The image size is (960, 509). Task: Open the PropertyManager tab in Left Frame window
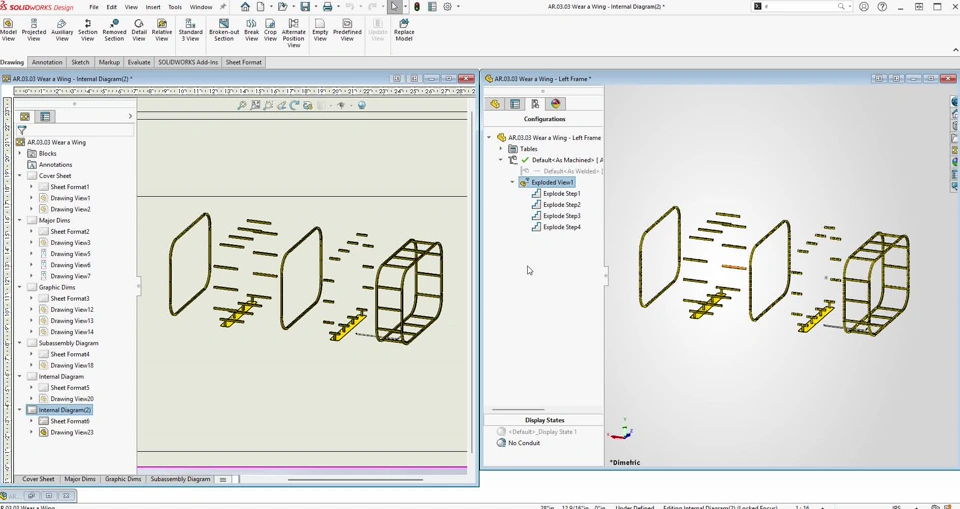515,104
